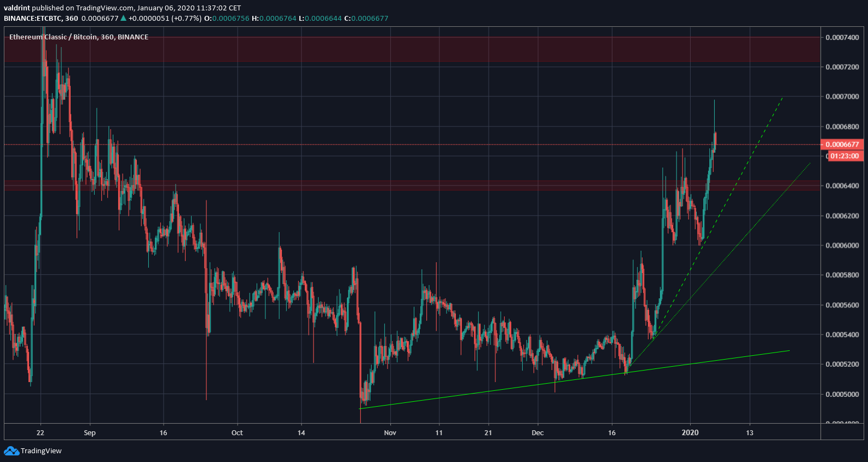
Task: Click the time axis label Dec
Action: [x=538, y=432]
